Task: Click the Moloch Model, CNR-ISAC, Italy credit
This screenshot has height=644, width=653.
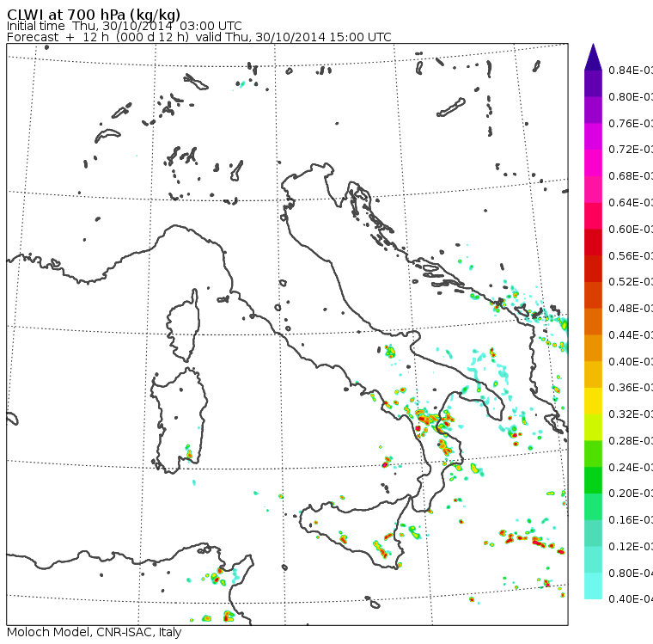Action: (95, 632)
